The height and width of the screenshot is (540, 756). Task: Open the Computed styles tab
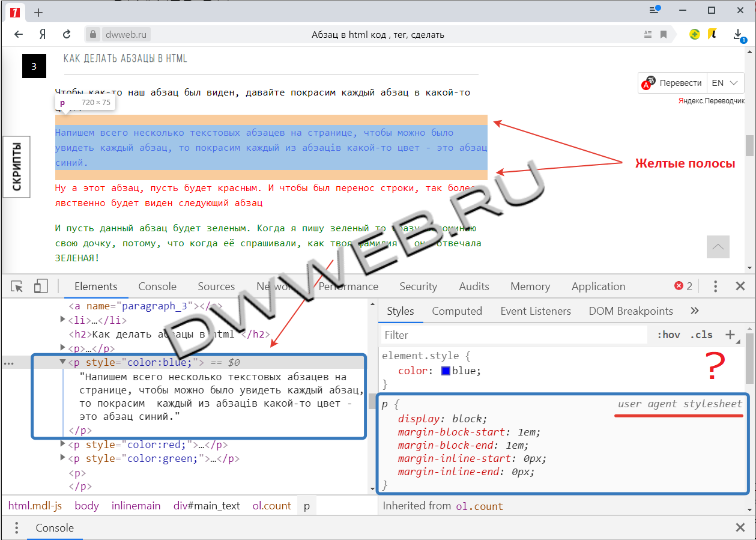(x=457, y=311)
